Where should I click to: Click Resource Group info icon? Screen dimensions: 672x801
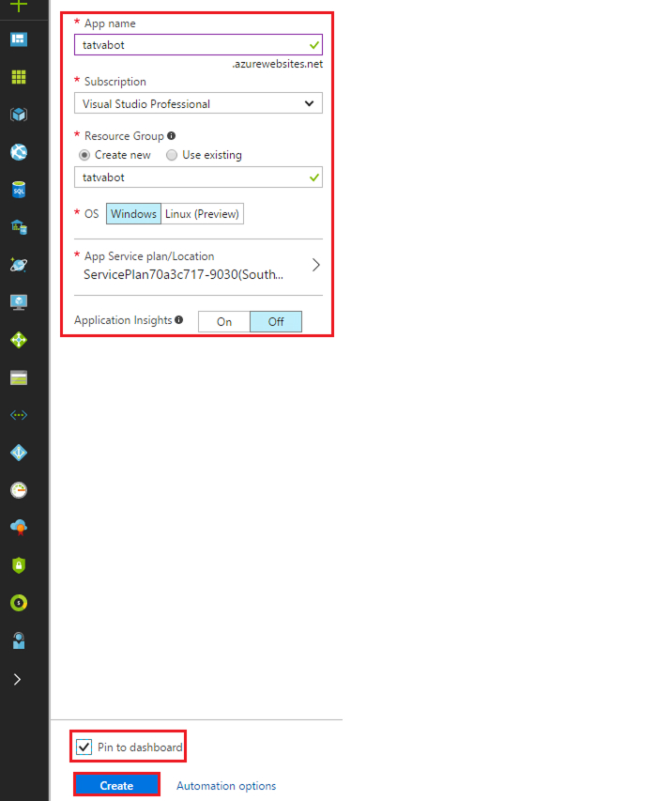172,135
